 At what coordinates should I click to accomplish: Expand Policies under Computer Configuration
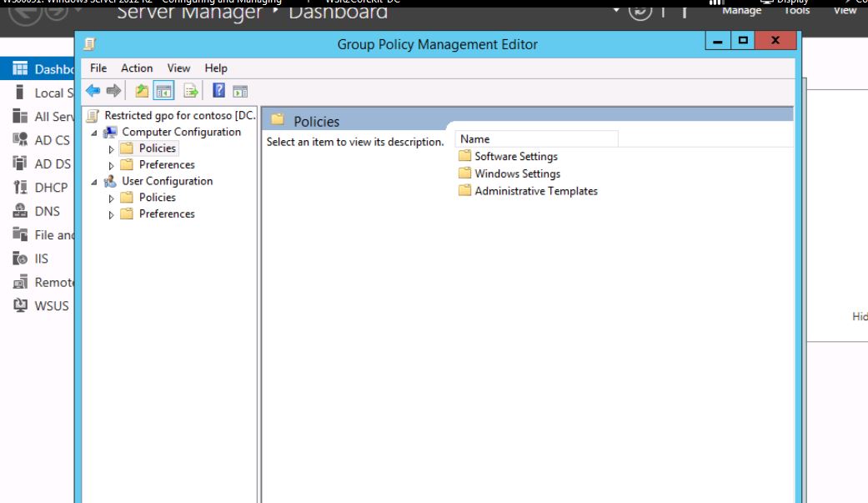point(112,149)
